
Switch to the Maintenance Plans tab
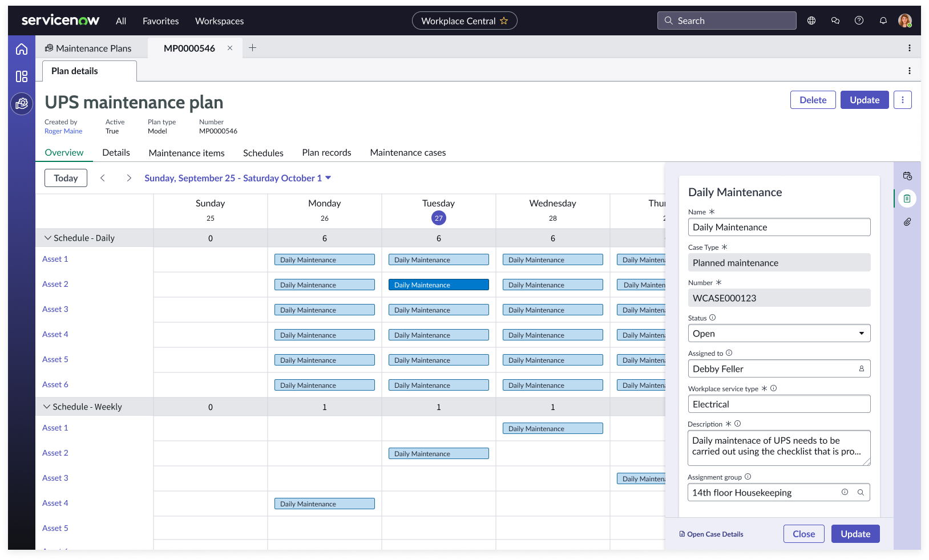pyautogui.click(x=88, y=48)
